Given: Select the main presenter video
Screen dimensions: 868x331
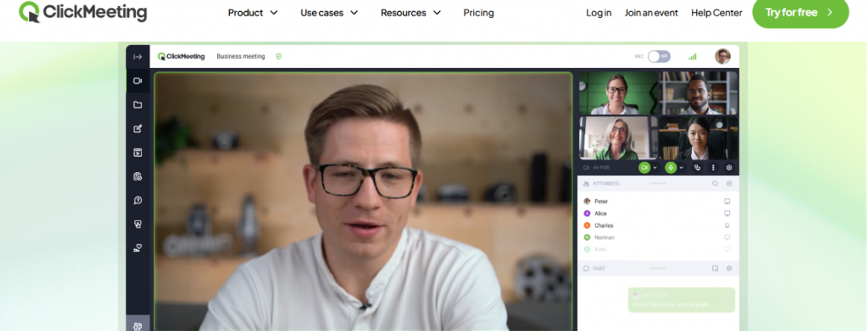Looking at the screenshot, I should pos(363,201).
